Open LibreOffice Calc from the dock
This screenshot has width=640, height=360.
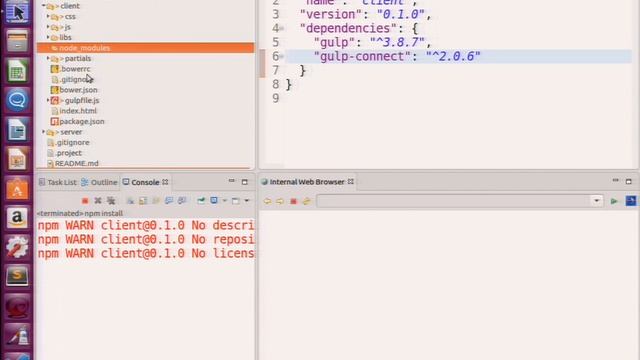pyautogui.click(x=17, y=71)
